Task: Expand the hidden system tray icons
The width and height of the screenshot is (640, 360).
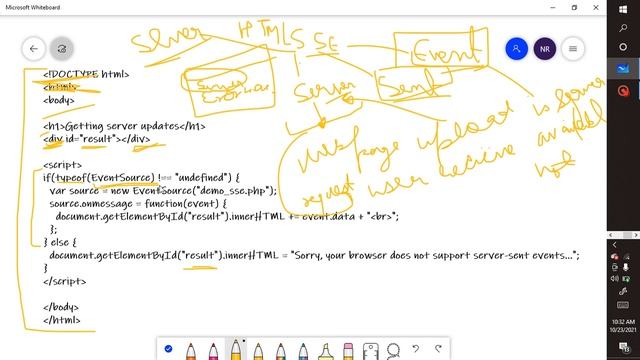Action: tap(614, 245)
